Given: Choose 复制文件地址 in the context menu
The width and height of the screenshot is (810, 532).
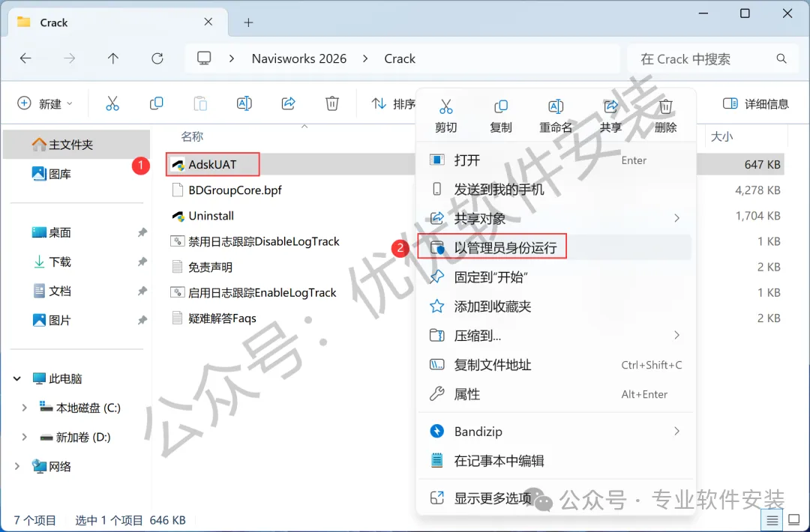Looking at the screenshot, I should pyautogui.click(x=556, y=365).
